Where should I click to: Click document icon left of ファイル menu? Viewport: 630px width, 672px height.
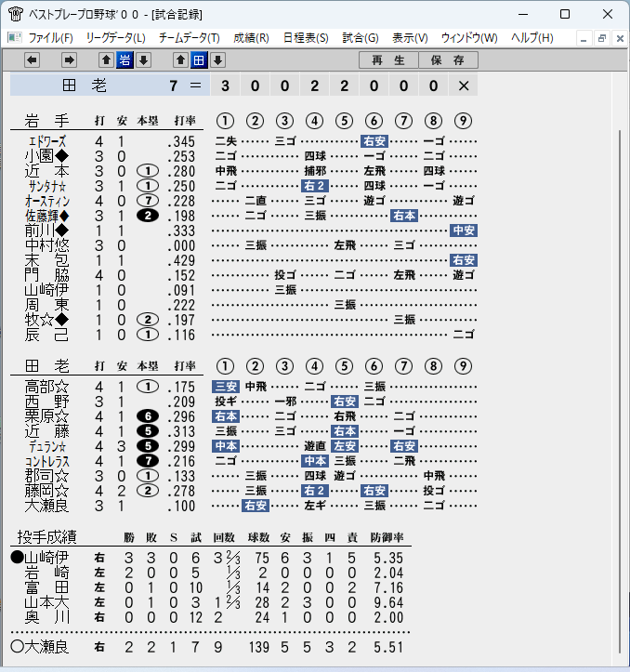click(x=15, y=38)
